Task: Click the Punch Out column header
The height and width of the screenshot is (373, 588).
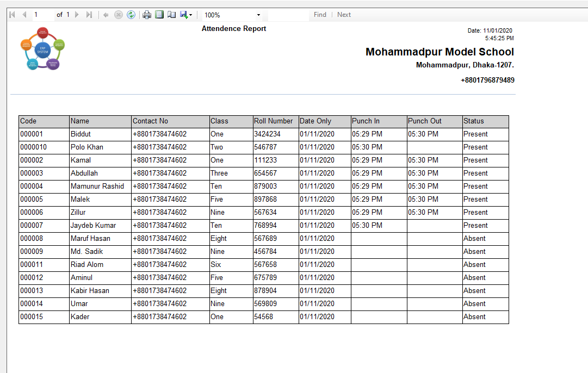Action: [x=435, y=121]
